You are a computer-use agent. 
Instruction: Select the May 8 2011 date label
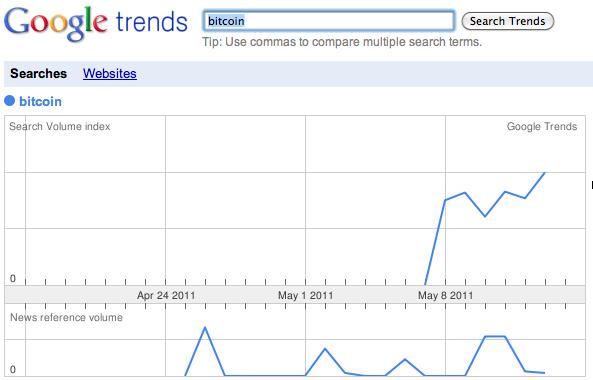(x=446, y=295)
